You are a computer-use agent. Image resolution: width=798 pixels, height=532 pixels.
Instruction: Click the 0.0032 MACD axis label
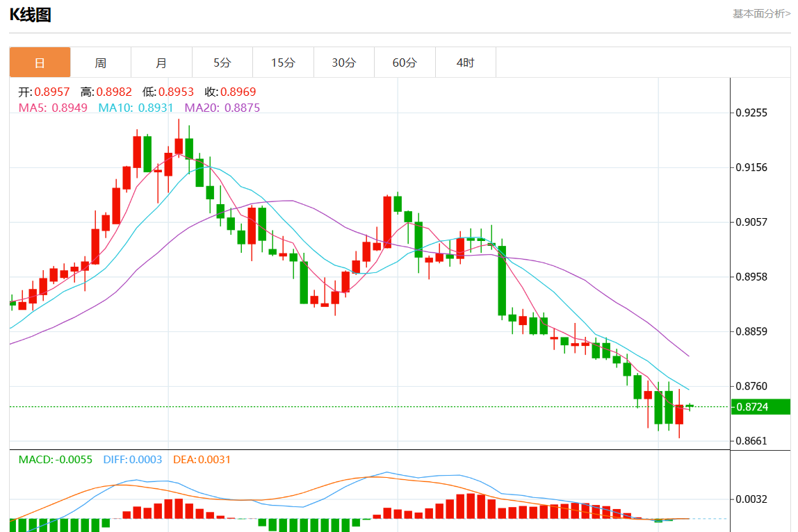pyautogui.click(x=751, y=499)
